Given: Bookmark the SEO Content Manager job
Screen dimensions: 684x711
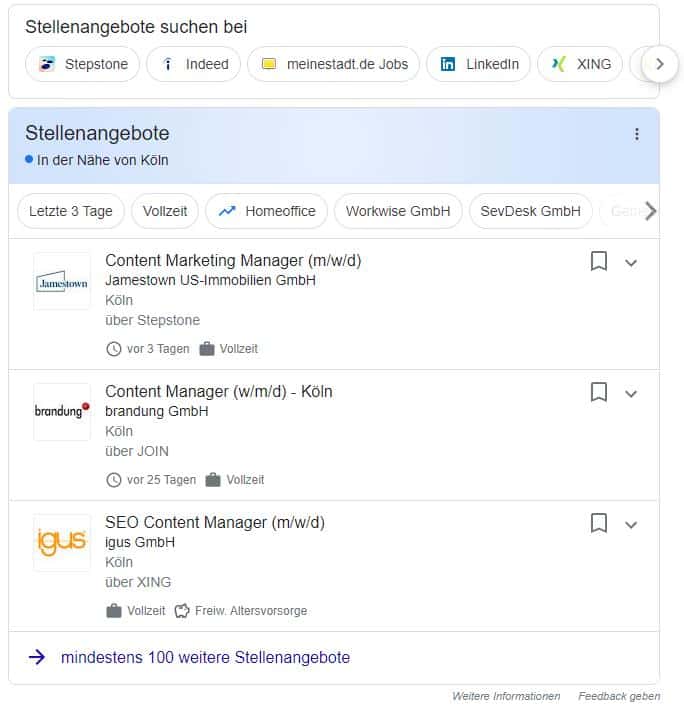Looking at the screenshot, I should (x=599, y=523).
